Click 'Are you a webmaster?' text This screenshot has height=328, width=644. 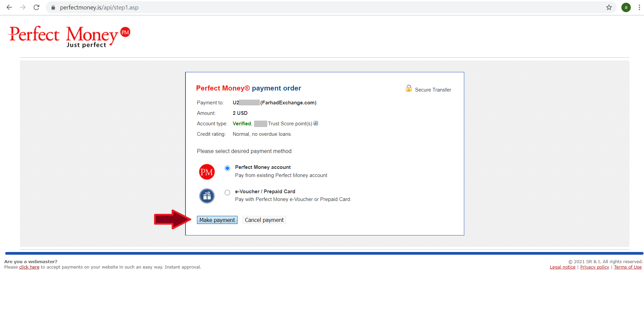[31, 262]
